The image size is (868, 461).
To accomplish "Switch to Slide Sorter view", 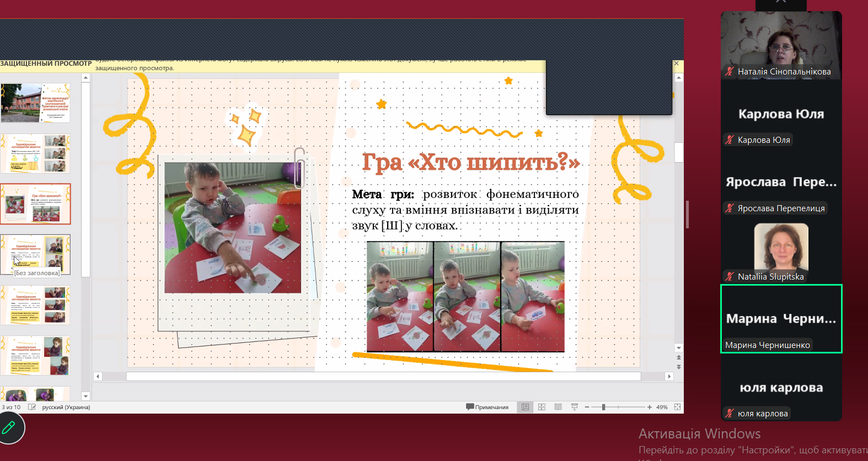I will (542, 407).
